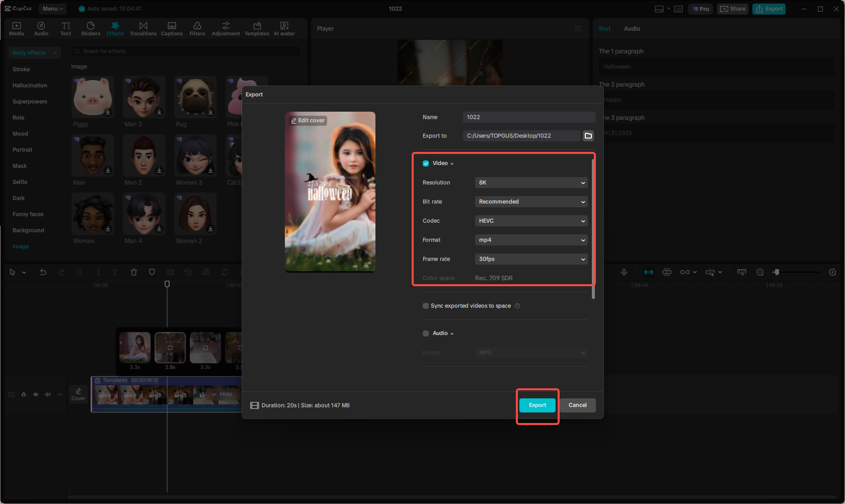845x504 pixels.
Task: Open the Captions panel
Action: (172, 28)
